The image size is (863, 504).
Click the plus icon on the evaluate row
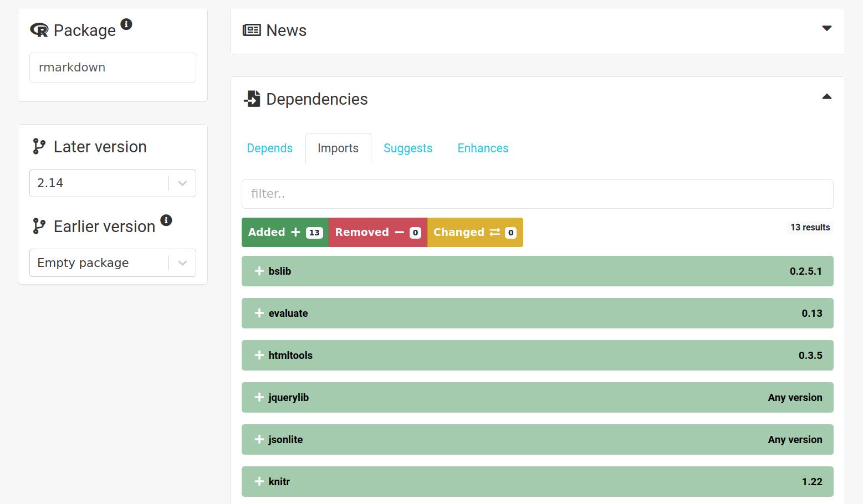[x=259, y=313]
